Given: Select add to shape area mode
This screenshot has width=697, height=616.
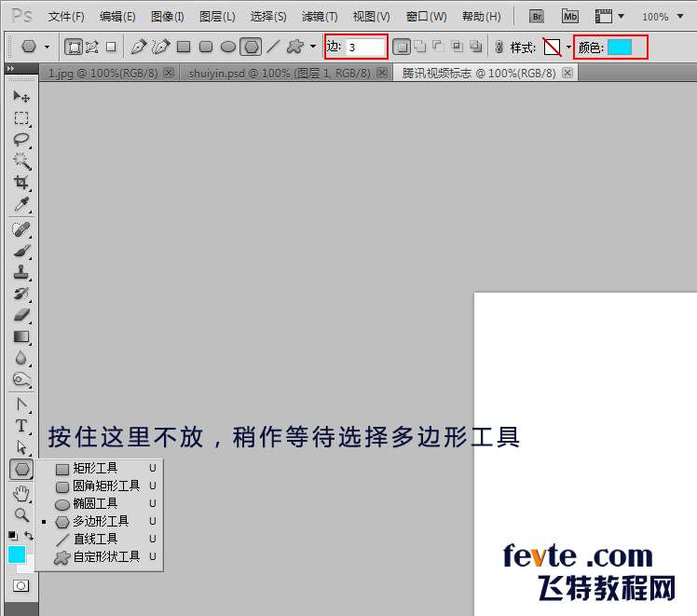Looking at the screenshot, I should tap(419, 47).
